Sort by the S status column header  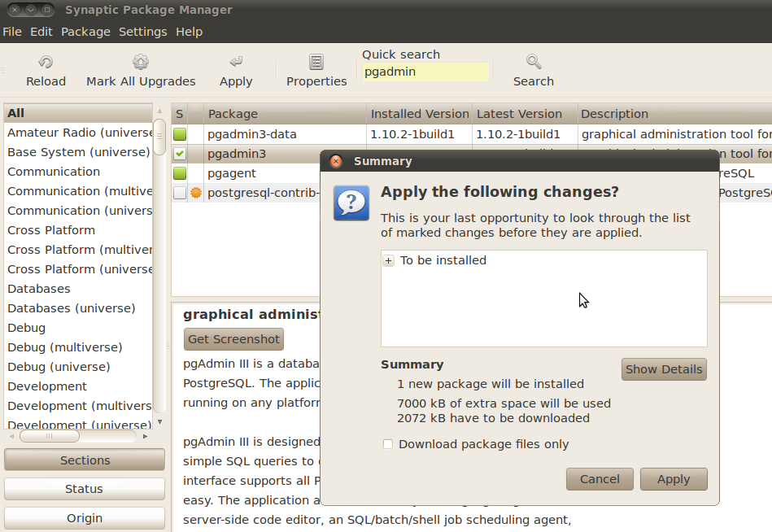(179, 114)
